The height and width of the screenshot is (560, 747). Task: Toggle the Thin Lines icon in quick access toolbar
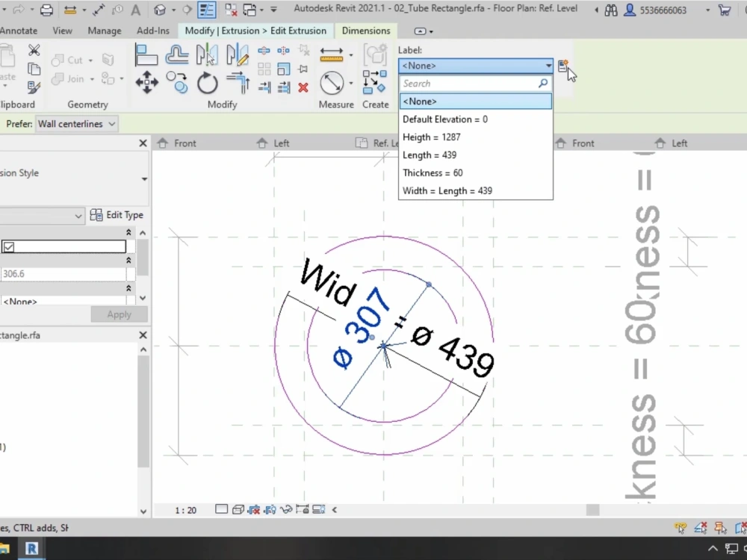(207, 10)
